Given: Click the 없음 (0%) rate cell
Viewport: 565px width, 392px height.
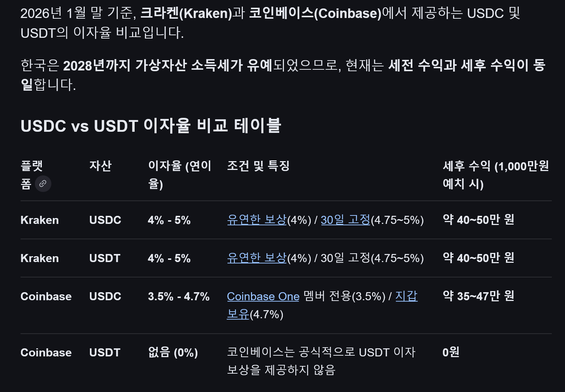Looking at the screenshot, I should coord(173,352).
